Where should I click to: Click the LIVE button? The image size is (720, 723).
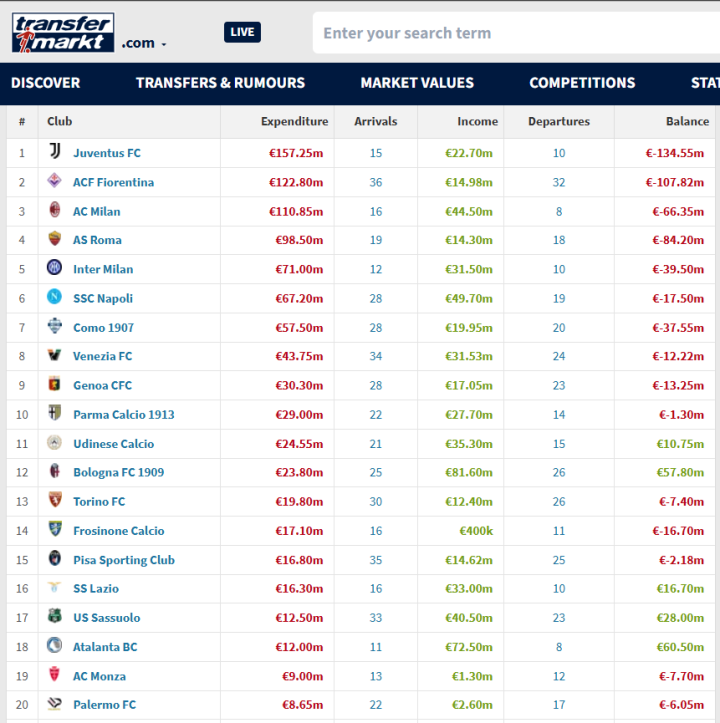point(243,32)
